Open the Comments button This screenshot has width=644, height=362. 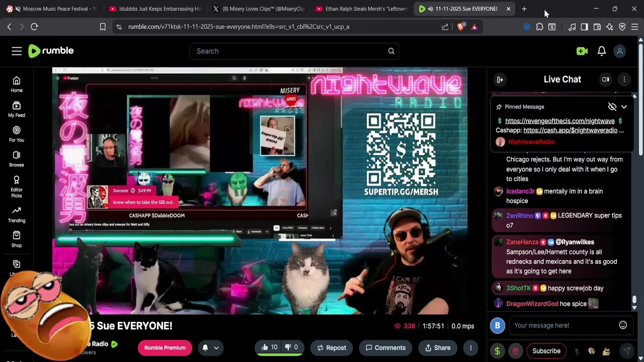385,347
